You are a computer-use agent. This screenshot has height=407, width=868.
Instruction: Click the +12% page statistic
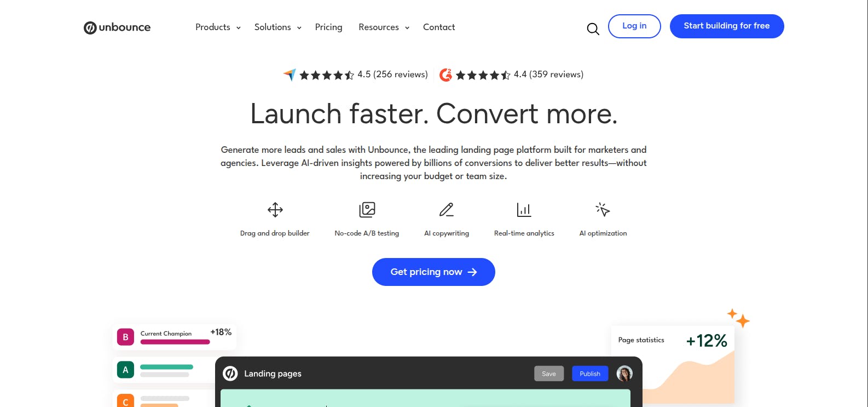707,341
